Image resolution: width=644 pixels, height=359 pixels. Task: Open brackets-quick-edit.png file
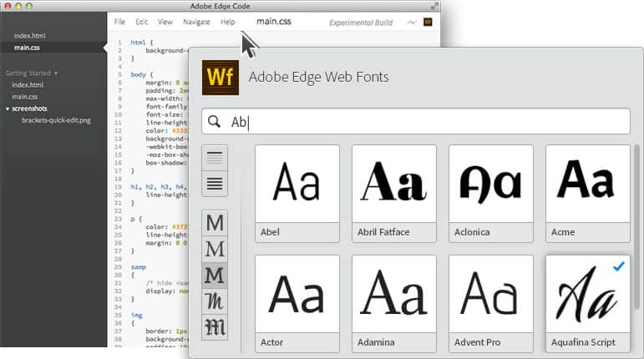pyautogui.click(x=56, y=120)
